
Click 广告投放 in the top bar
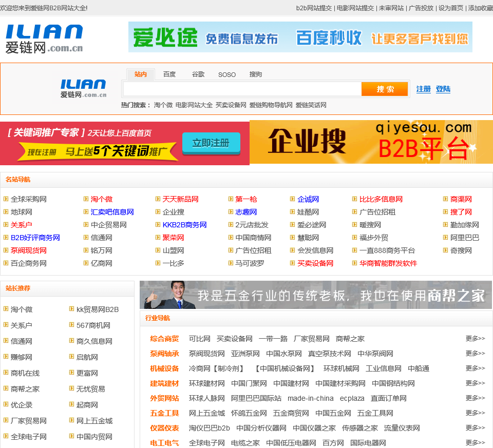[x=421, y=8]
